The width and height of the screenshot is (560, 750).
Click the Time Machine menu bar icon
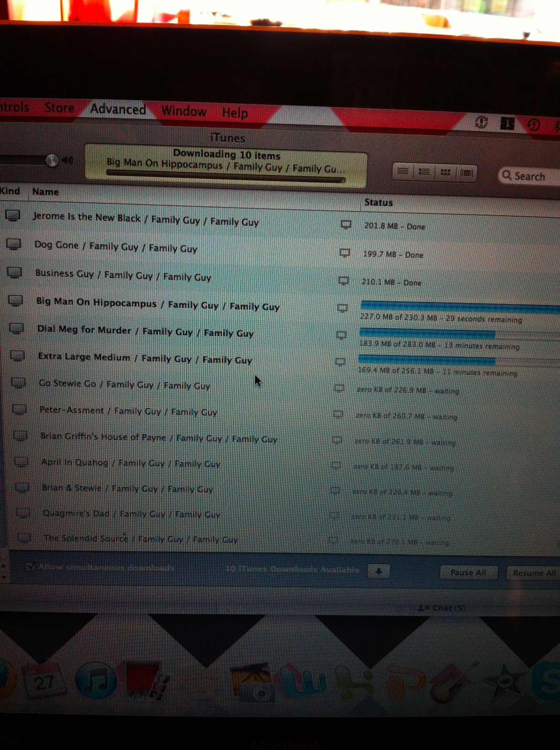pyautogui.click(x=534, y=124)
